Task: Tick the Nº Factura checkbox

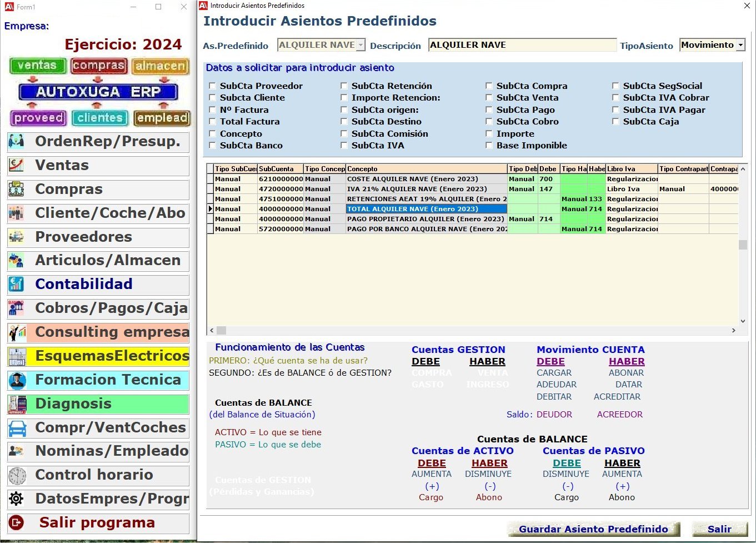Action: coord(212,110)
